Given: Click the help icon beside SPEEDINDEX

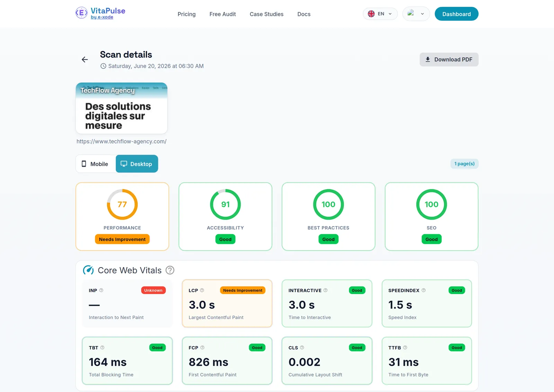Looking at the screenshot, I should (x=423, y=290).
